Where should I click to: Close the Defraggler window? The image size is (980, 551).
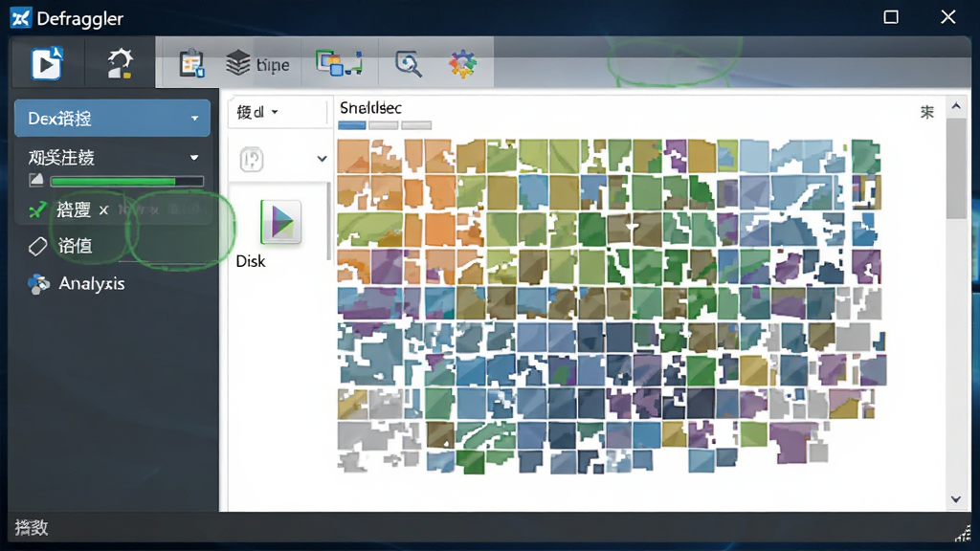[948, 17]
